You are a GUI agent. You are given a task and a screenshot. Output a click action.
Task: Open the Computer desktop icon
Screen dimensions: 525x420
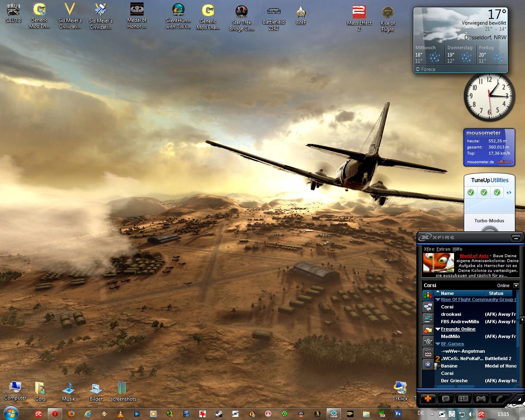pos(15,391)
